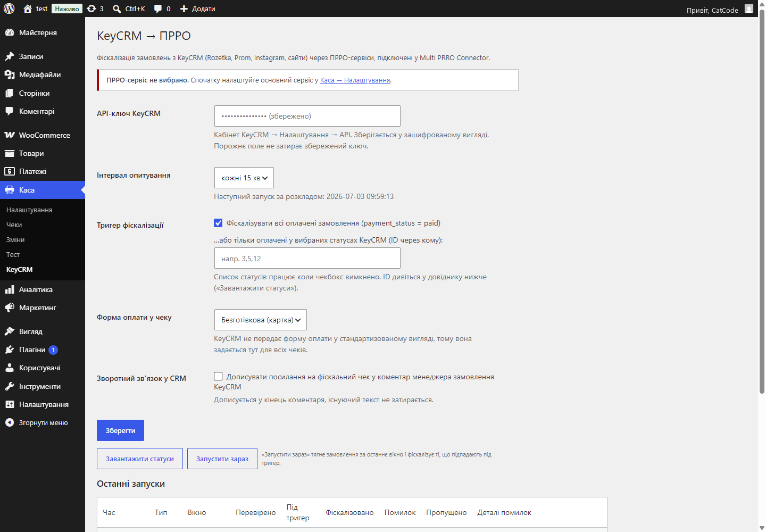Screen dimensions: 766x532
Task: Click the Інструменти wrench icon
Action: pyautogui.click(x=10, y=386)
